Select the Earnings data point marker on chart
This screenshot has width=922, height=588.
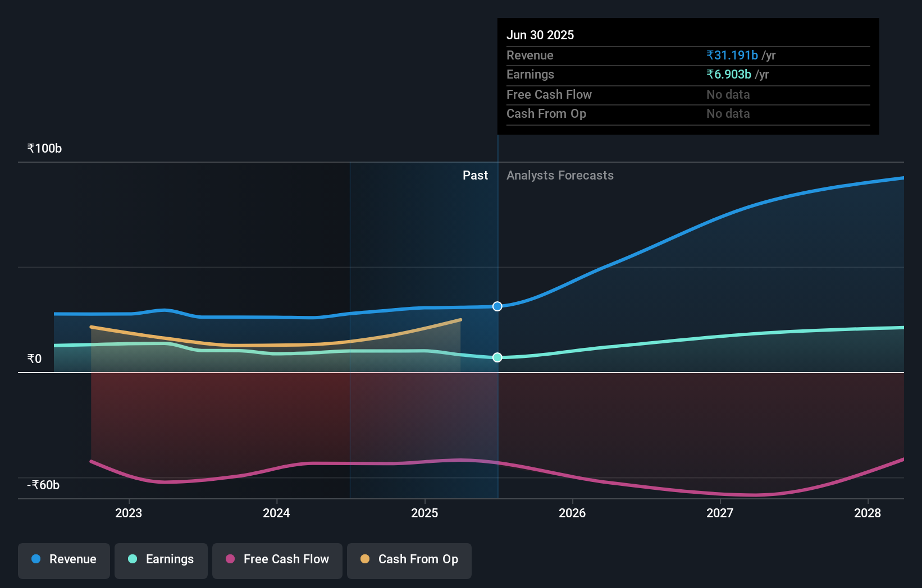497,357
